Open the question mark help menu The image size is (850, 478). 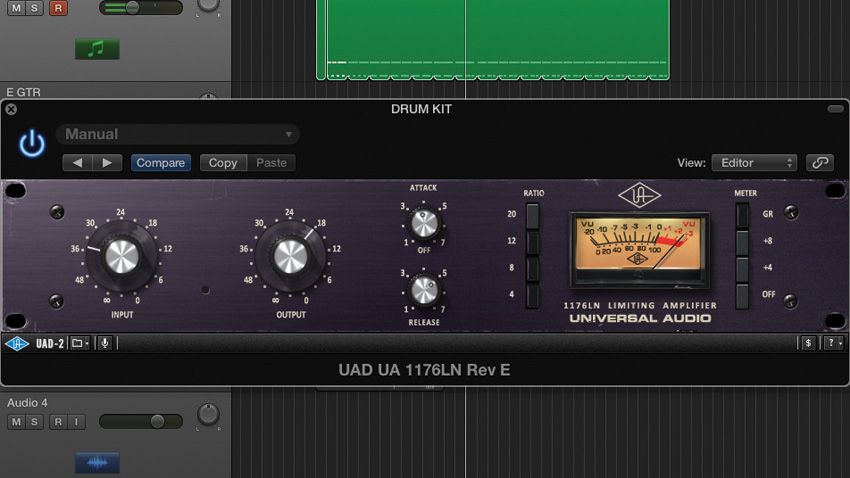coord(833,343)
